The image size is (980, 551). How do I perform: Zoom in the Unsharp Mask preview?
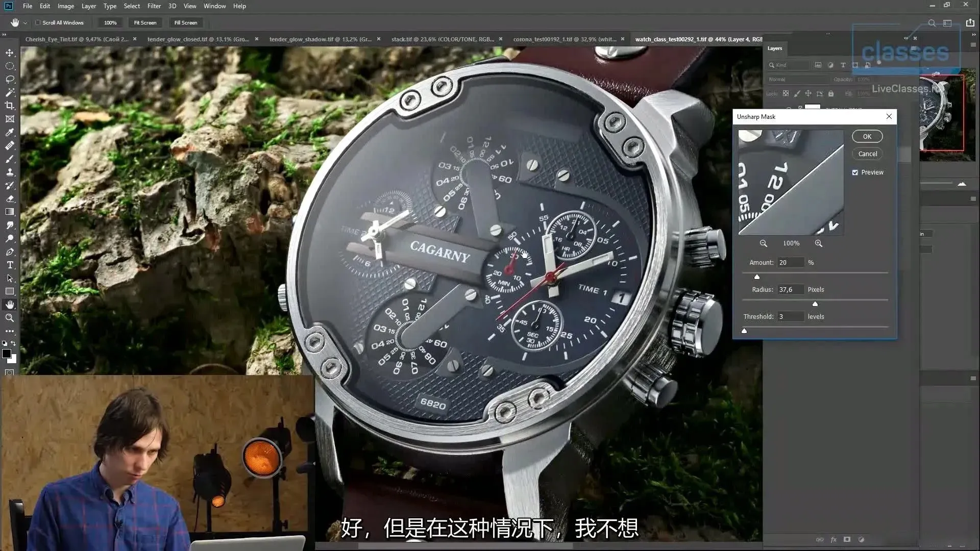[819, 243]
